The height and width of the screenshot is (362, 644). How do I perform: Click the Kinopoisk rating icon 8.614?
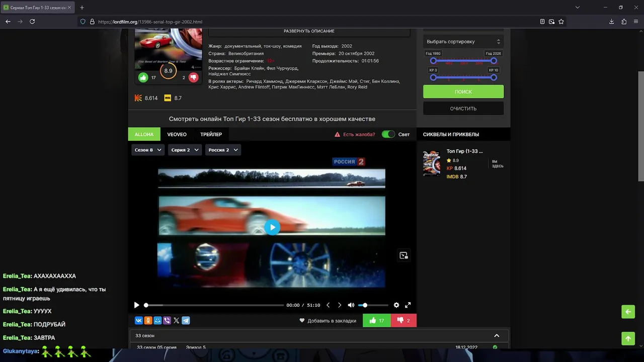(x=138, y=98)
